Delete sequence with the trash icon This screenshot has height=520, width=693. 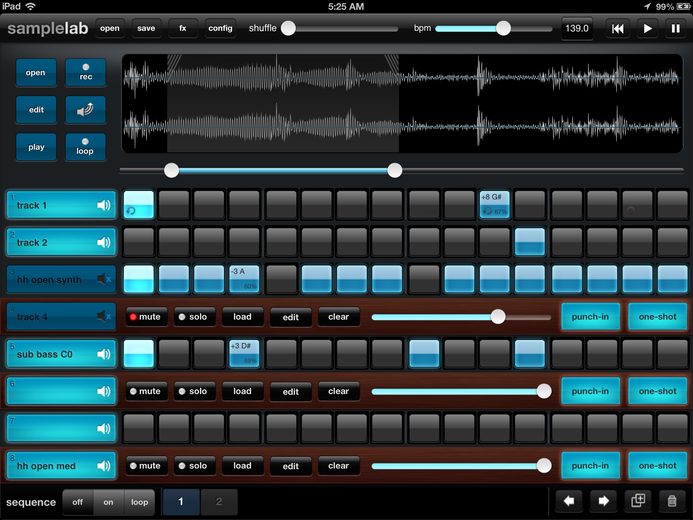(x=672, y=501)
